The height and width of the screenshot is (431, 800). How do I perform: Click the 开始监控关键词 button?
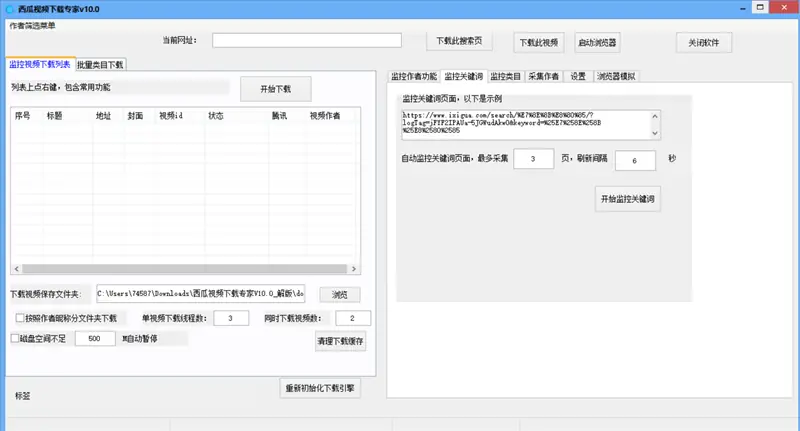628,199
